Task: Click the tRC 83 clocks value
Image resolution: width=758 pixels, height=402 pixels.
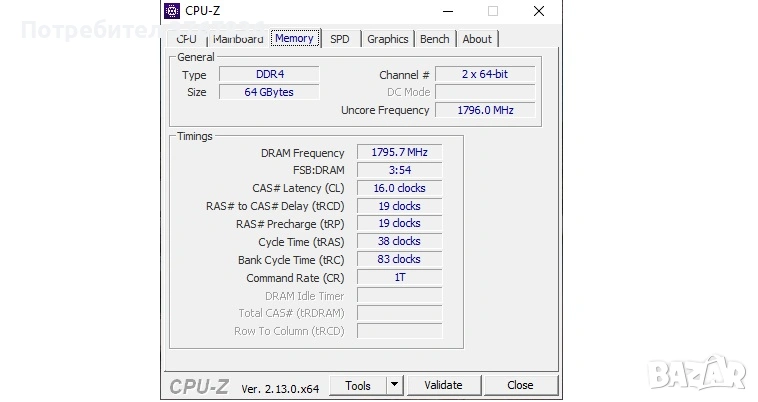Action: [x=399, y=259]
